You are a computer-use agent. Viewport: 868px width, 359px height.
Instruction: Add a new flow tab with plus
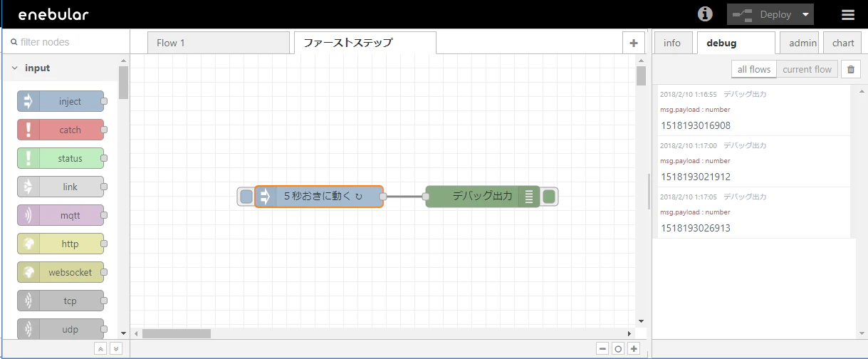(633, 43)
